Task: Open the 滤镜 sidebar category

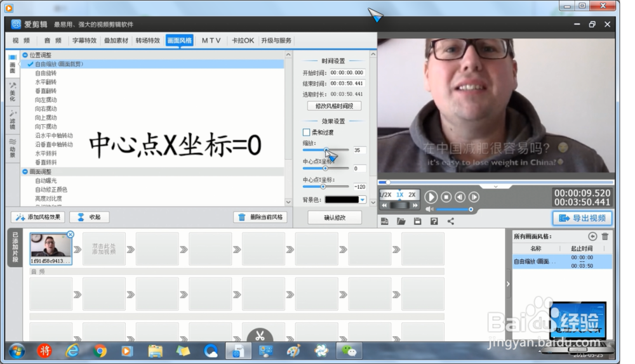Action: tap(13, 120)
